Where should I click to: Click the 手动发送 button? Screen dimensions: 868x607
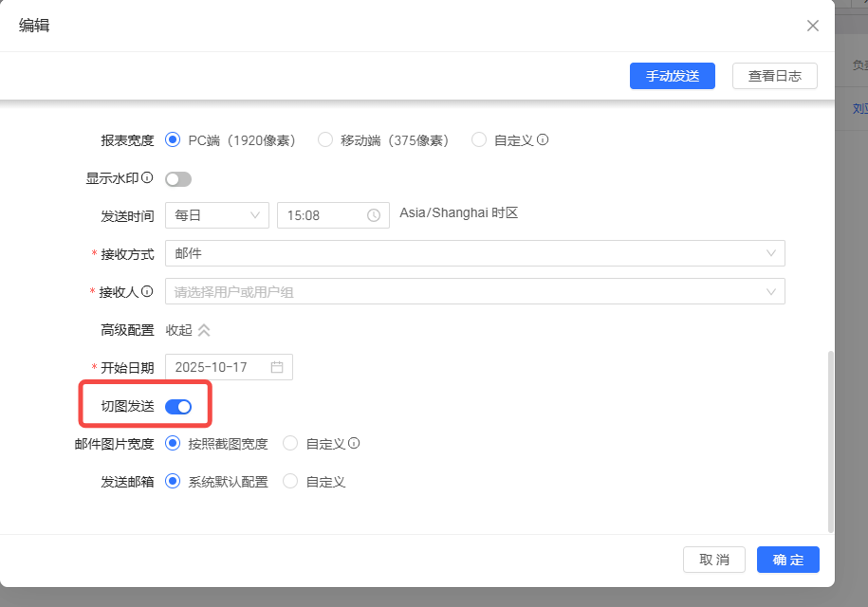(x=673, y=76)
